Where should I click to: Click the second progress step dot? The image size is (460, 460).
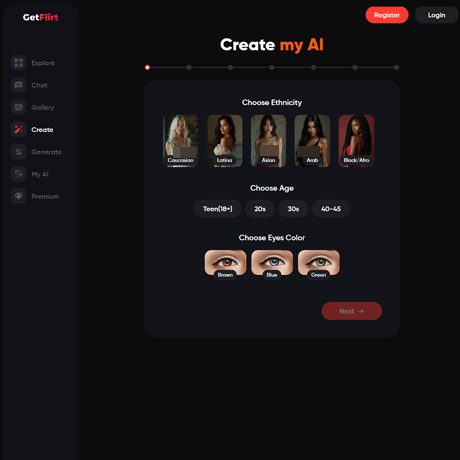point(189,67)
